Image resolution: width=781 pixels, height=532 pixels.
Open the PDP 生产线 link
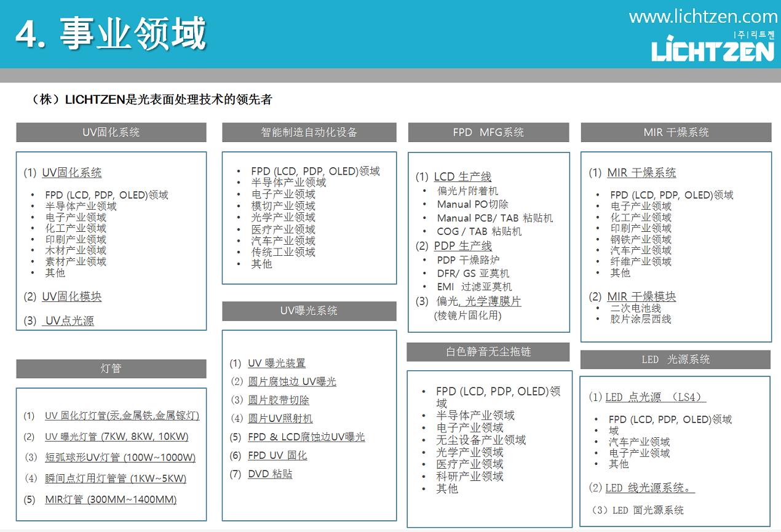pos(463,246)
